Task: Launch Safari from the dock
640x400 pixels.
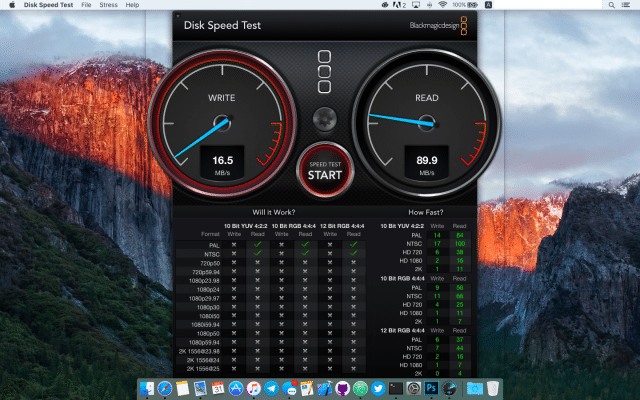Action: pos(165,388)
